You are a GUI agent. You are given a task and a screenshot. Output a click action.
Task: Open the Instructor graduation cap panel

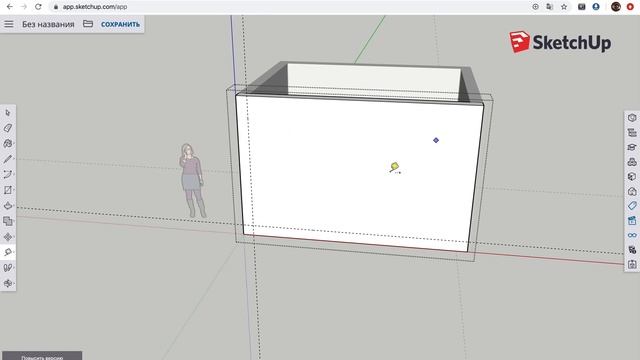coord(632,147)
